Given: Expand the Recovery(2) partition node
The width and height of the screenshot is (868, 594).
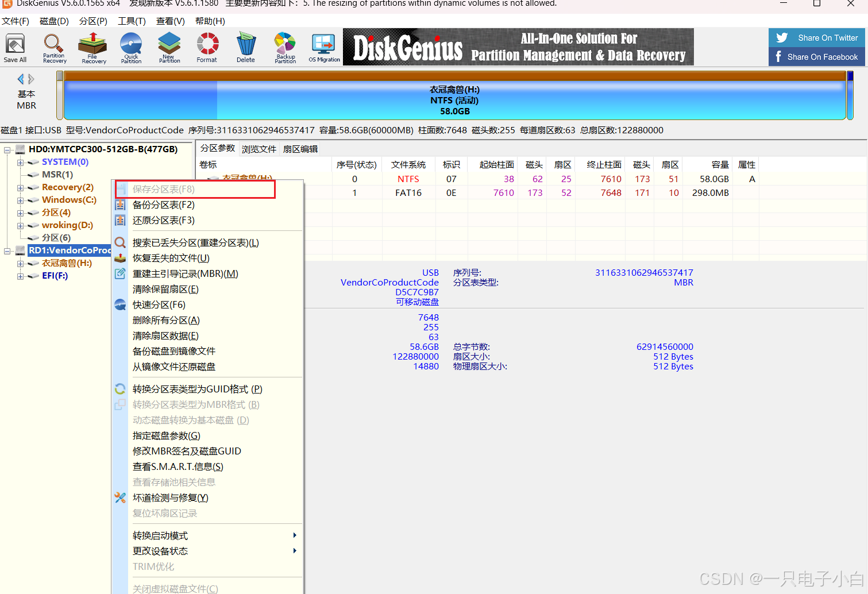Looking at the screenshot, I should (x=21, y=188).
